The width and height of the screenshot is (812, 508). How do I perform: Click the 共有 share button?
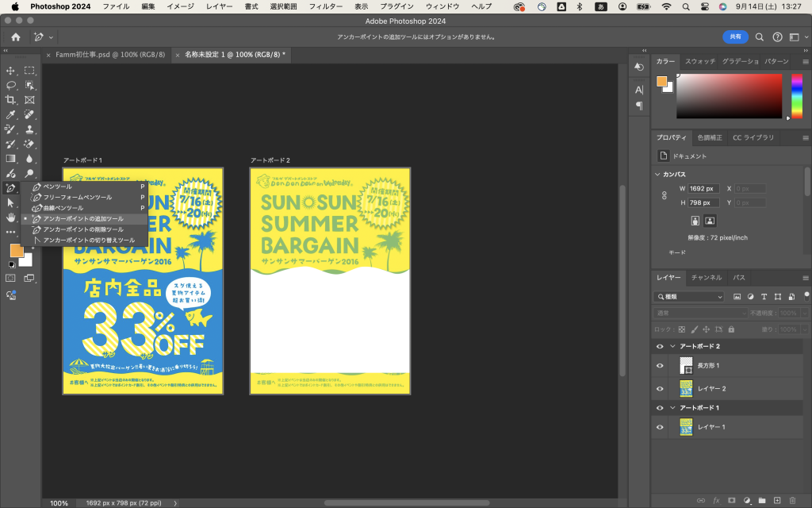point(735,37)
